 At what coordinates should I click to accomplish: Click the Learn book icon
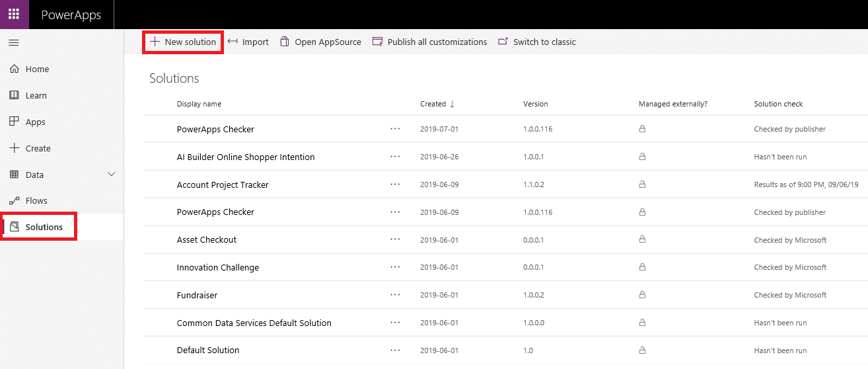click(14, 95)
